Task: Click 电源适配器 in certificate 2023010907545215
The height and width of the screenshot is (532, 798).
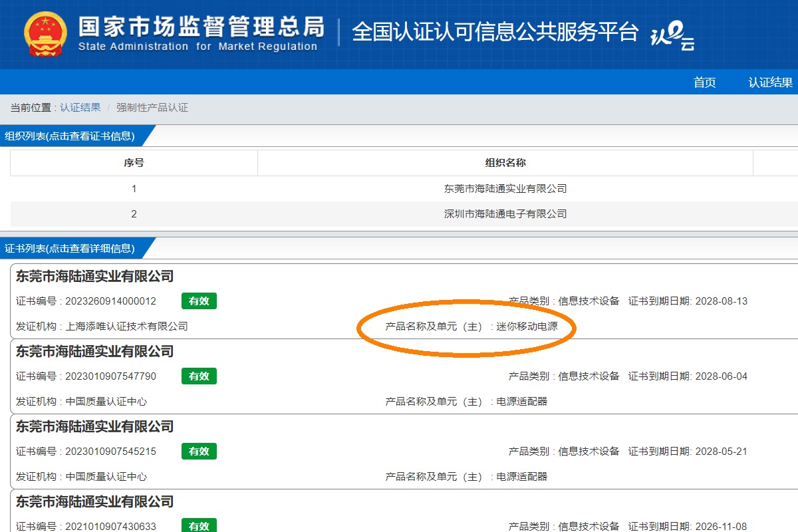Action: [522, 477]
